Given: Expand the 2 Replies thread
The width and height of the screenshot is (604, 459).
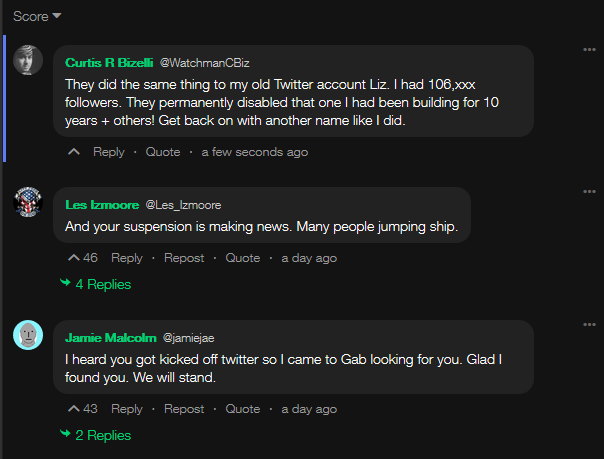Looking at the screenshot, I should [96, 435].
